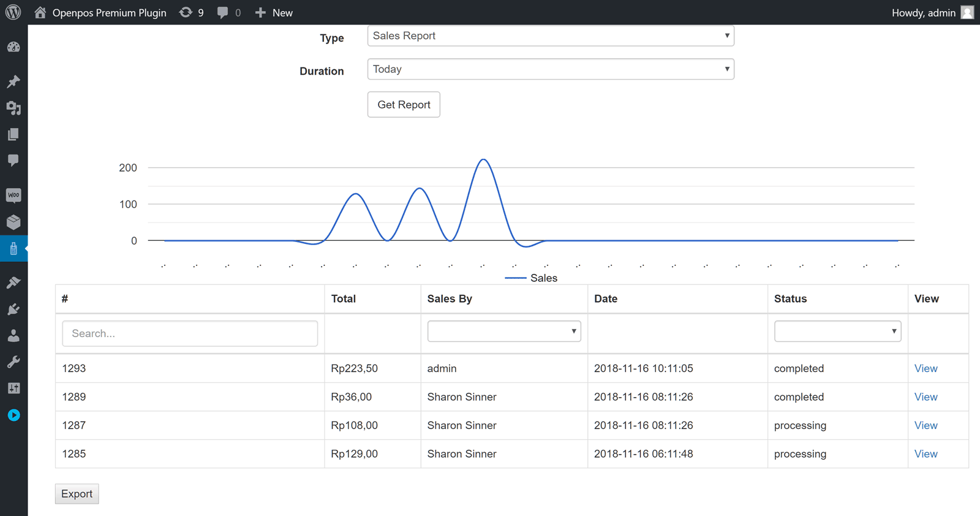
Task: Open the WordPress logo menu
Action: 13,12
